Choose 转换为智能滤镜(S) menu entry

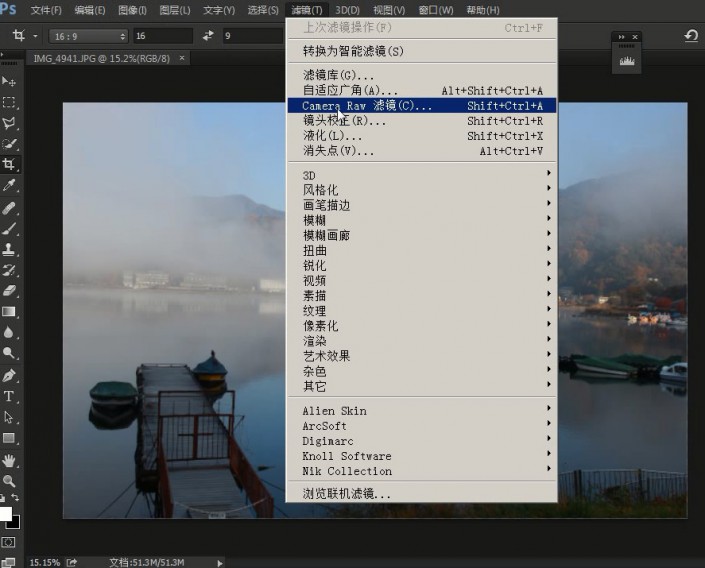pyautogui.click(x=422, y=51)
